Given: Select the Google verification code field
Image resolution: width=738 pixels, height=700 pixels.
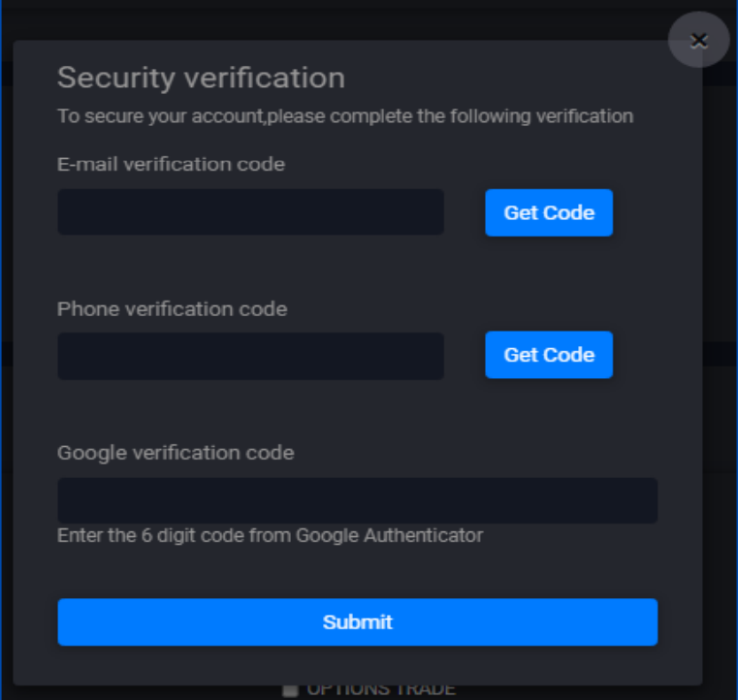Looking at the screenshot, I should coord(357,500).
